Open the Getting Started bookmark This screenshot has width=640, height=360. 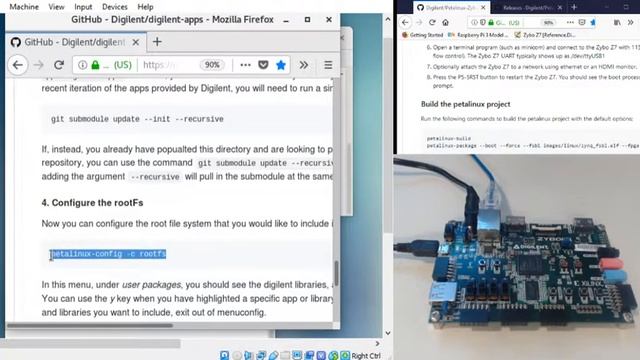point(423,35)
